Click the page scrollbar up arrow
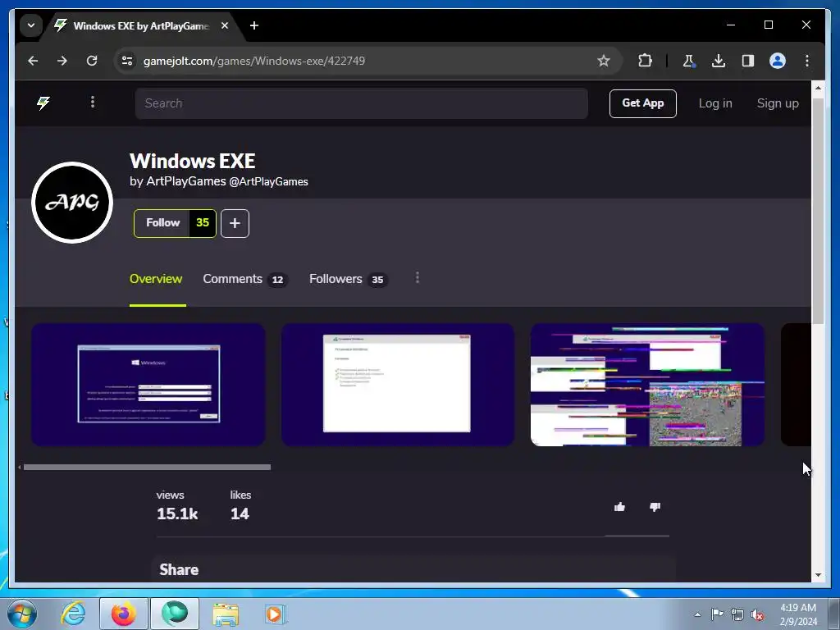This screenshot has width=840, height=630. (818, 87)
